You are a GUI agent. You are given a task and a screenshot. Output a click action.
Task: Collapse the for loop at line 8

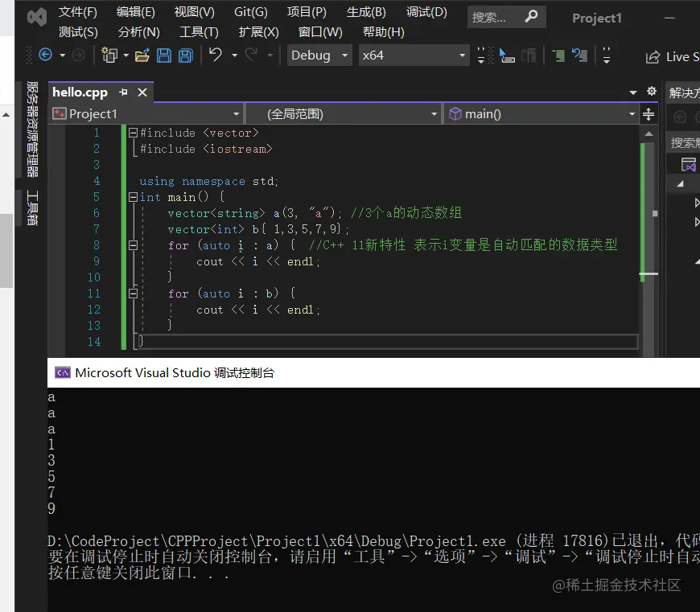[x=133, y=245]
